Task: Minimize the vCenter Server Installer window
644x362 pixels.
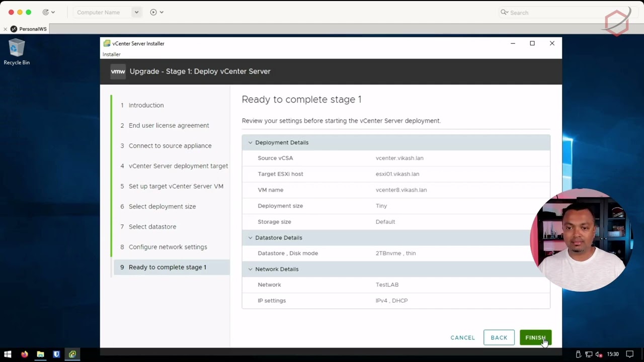Action: pyautogui.click(x=513, y=44)
